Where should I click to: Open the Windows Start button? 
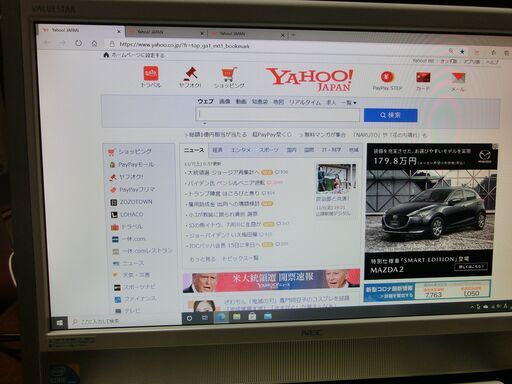click(x=60, y=323)
